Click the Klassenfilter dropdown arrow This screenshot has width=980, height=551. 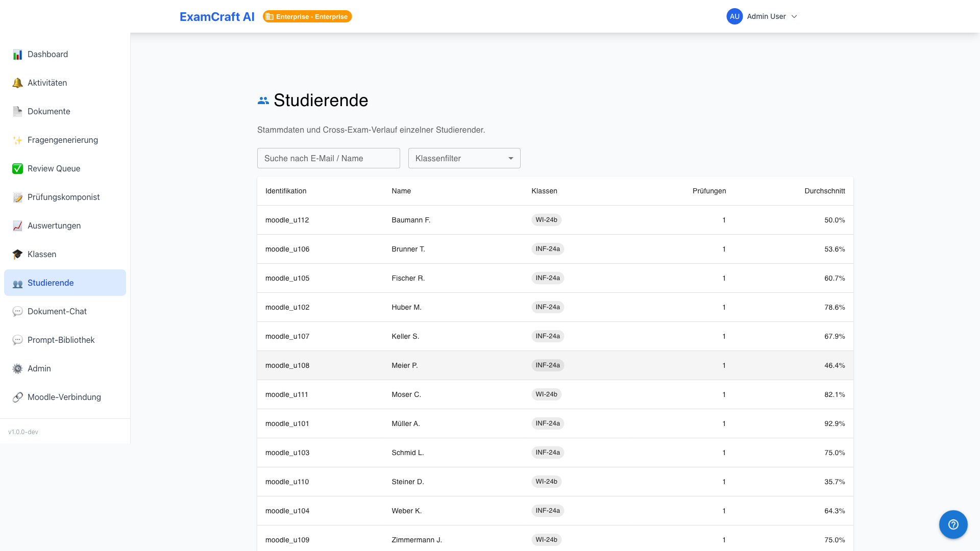pyautogui.click(x=510, y=159)
